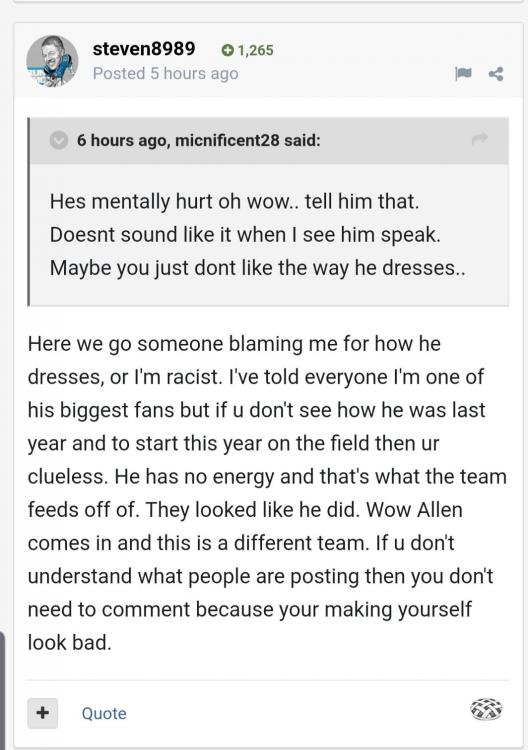The height and width of the screenshot is (750, 528).
Task: Share steven8989's post via share icon
Action: 495,74
